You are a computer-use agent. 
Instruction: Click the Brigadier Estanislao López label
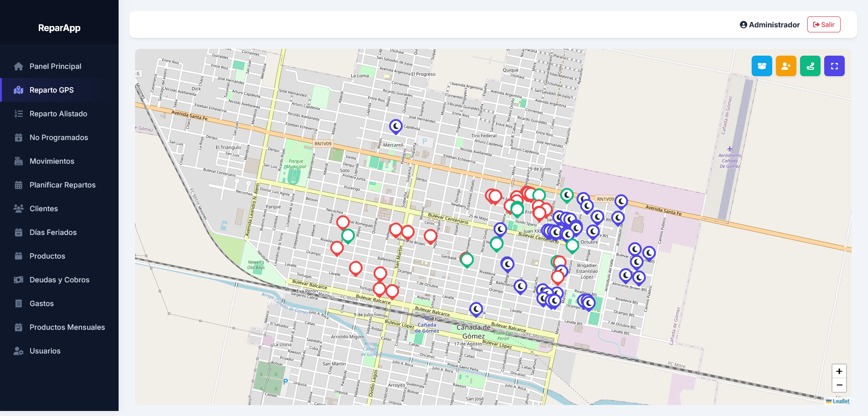click(x=587, y=271)
